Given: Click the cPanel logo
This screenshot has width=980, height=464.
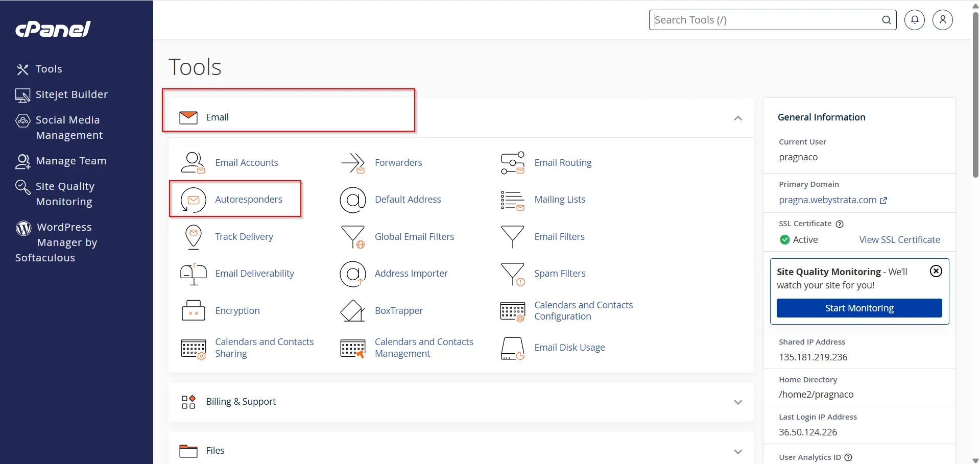Looking at the screenshot, I should (x=53, y=29).
